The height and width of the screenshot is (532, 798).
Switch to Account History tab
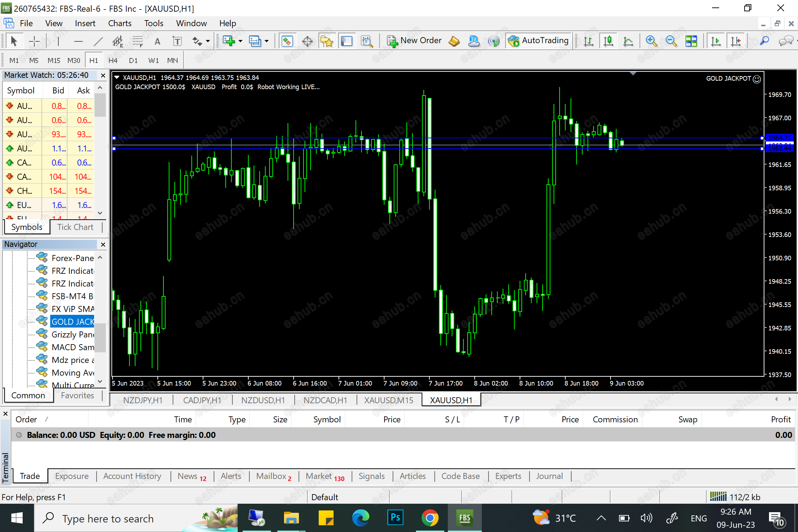click(132, 476)
